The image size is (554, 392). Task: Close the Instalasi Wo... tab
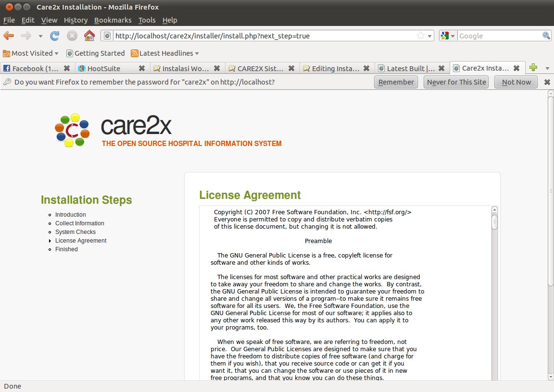[217, 68]
